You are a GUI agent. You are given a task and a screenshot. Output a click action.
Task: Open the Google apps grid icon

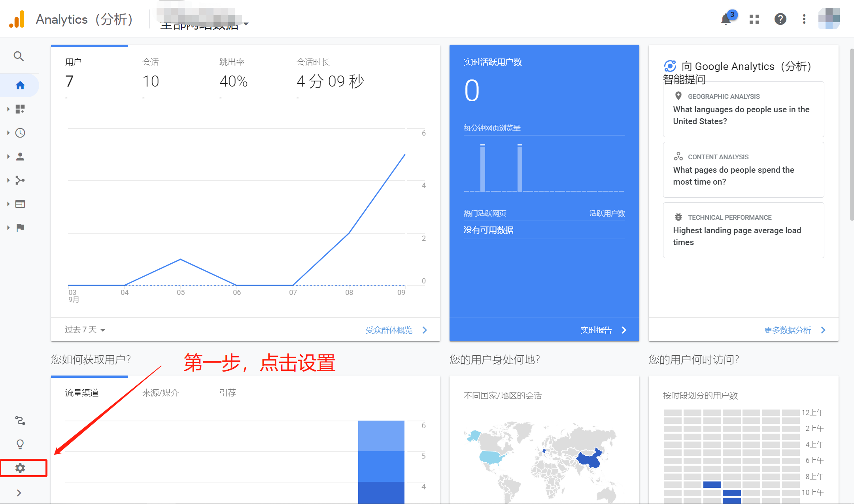pyautogui.click(x=754, y=19)
